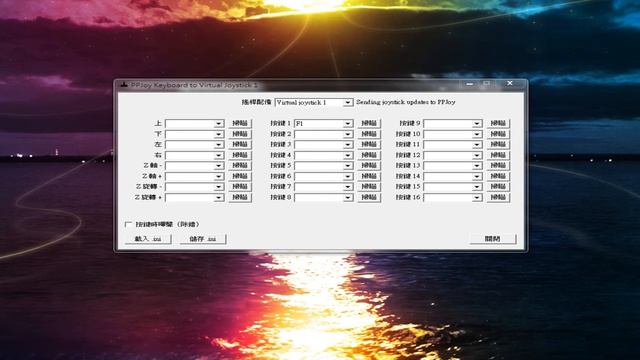Open the 按鍵 11 key dropdown
Viewport: 640px width, 360px height.
(453, 144)
